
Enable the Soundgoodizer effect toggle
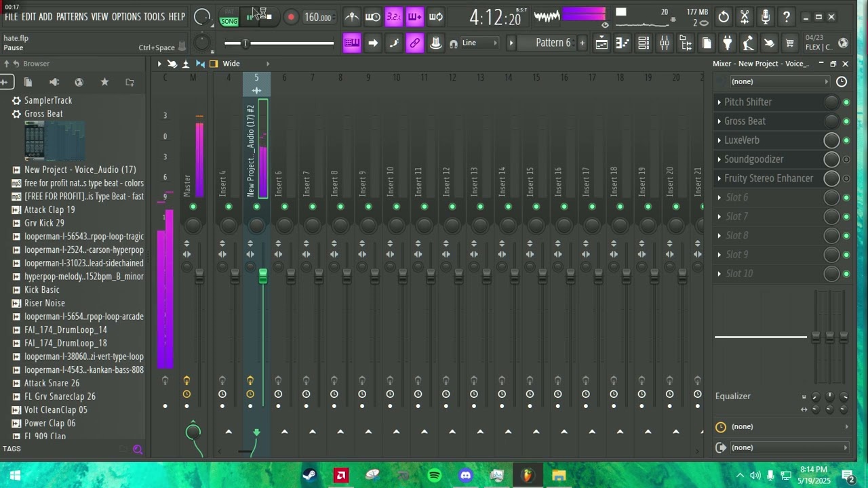coord(846,159)
